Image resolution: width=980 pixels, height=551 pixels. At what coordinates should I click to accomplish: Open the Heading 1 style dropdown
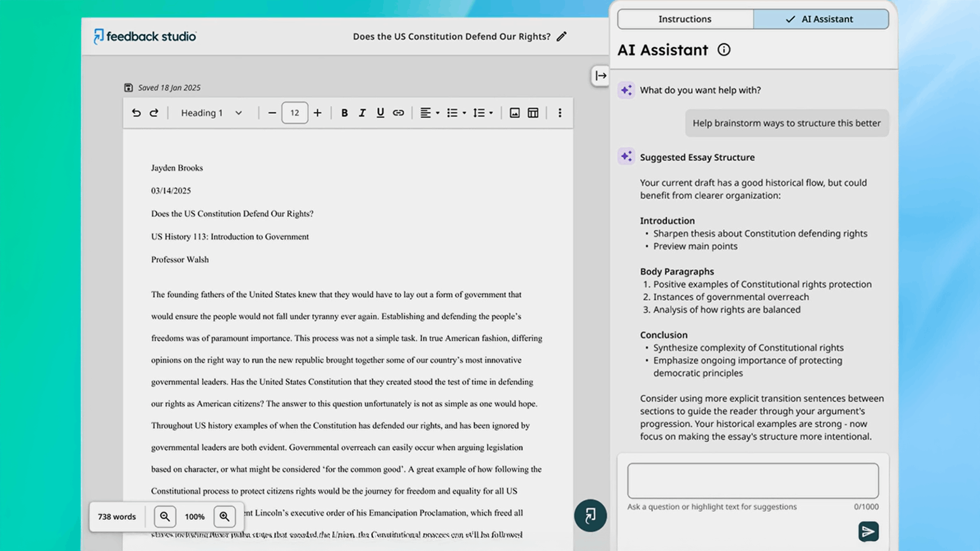click(x=211, y=113)
